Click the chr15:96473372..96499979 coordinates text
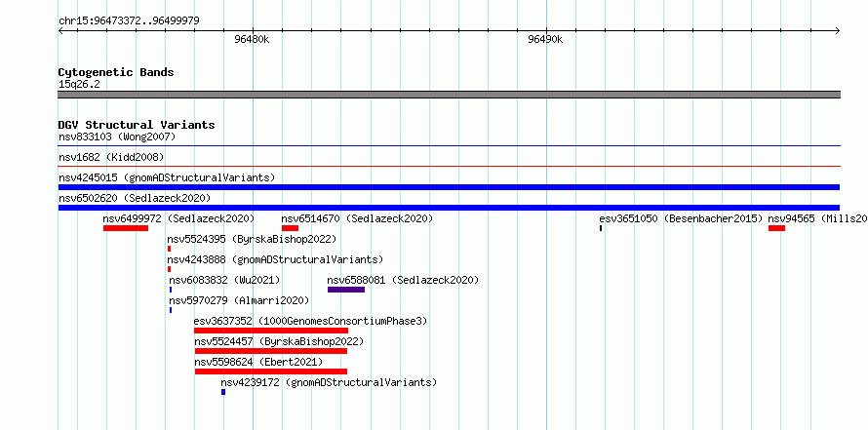The height and width of the screenshot is (430, 868). (x=129, y=21)
